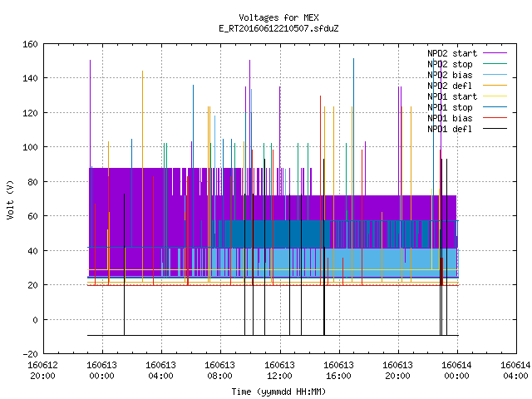
Task: Click the x-axis label 160614 04:00
Action: 515,371
